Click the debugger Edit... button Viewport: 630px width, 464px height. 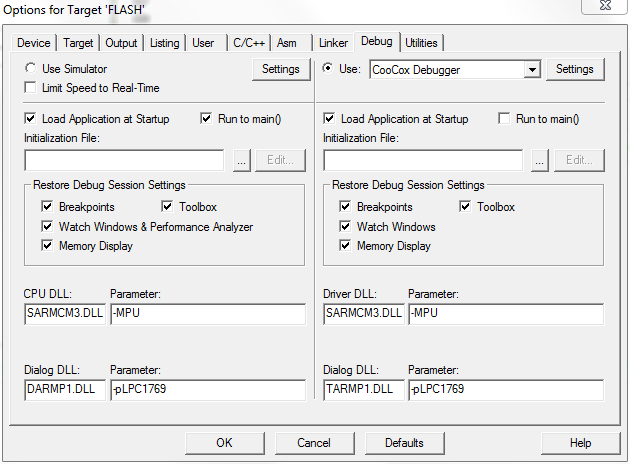(x=579, y=160)
